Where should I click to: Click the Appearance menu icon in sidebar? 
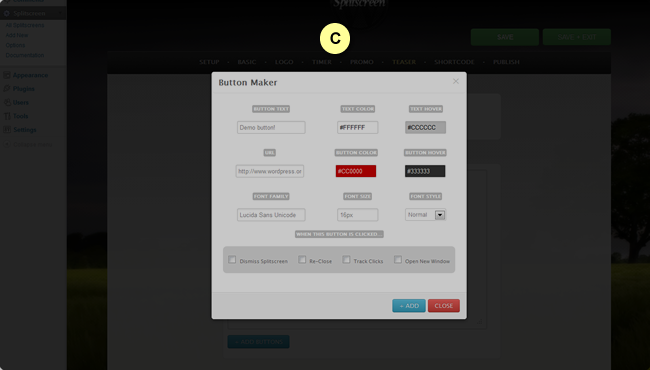click(7, 75)
